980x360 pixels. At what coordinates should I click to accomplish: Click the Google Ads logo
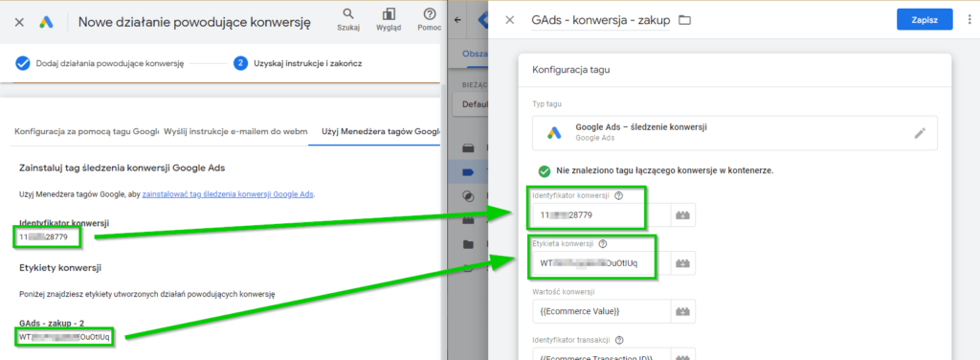pyautogui.click(x=47, y=23)
